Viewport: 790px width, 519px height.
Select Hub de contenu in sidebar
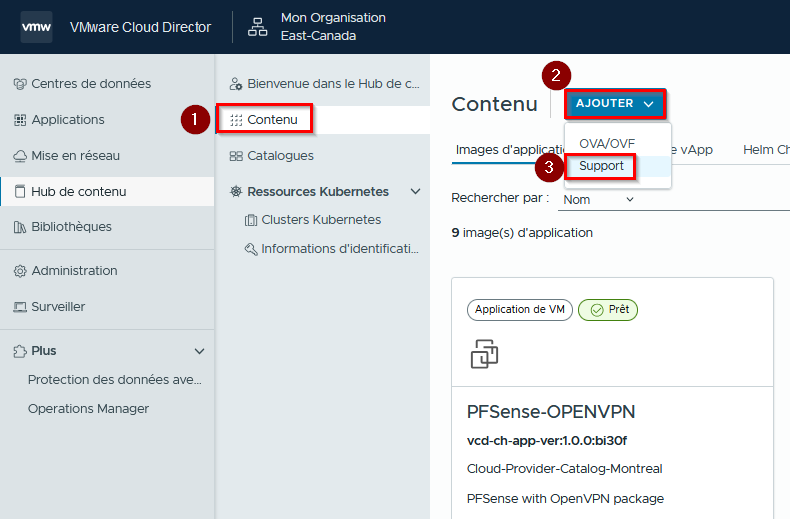tap(107, 191)
